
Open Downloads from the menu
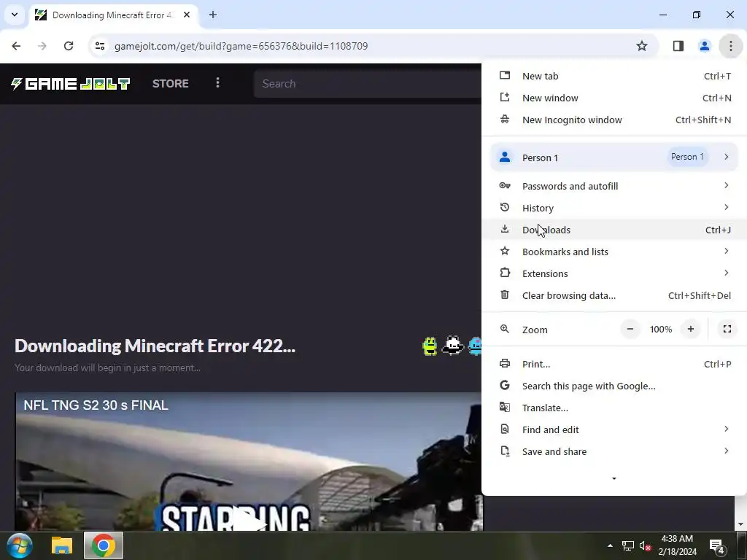(x=614, y=230)
